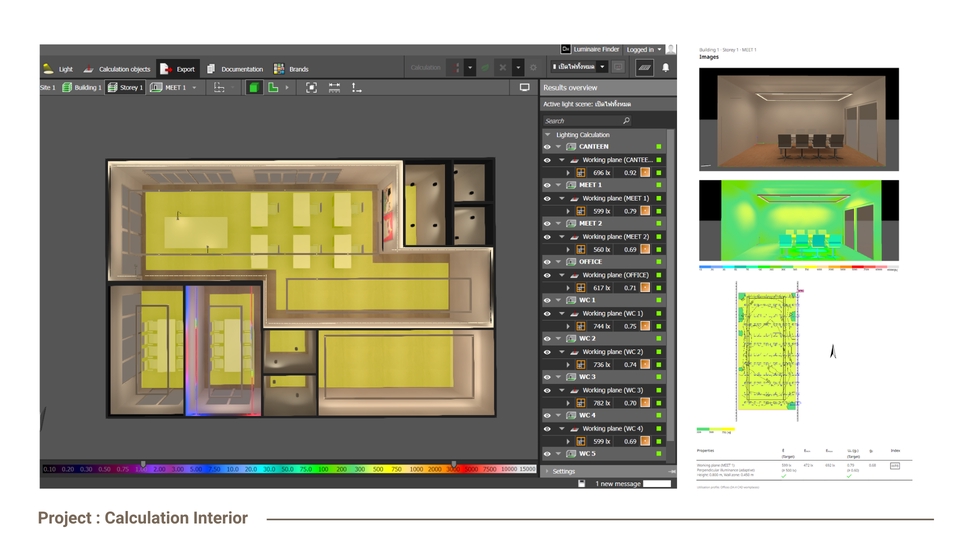The height and width of the screenshot is (540, 960).
Task: Click grid icon beside 599 lx under MEET 1
Action: (x=580, y=211)
